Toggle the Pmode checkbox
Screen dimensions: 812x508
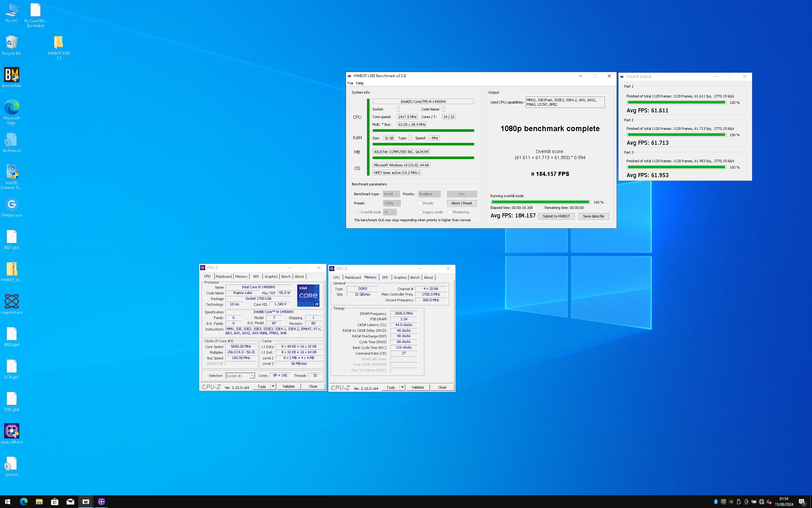(x=419, y=203)
